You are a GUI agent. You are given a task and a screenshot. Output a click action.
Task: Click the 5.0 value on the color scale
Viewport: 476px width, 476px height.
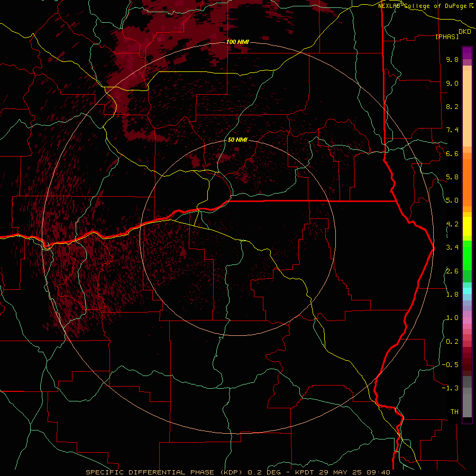coord(452,200)
